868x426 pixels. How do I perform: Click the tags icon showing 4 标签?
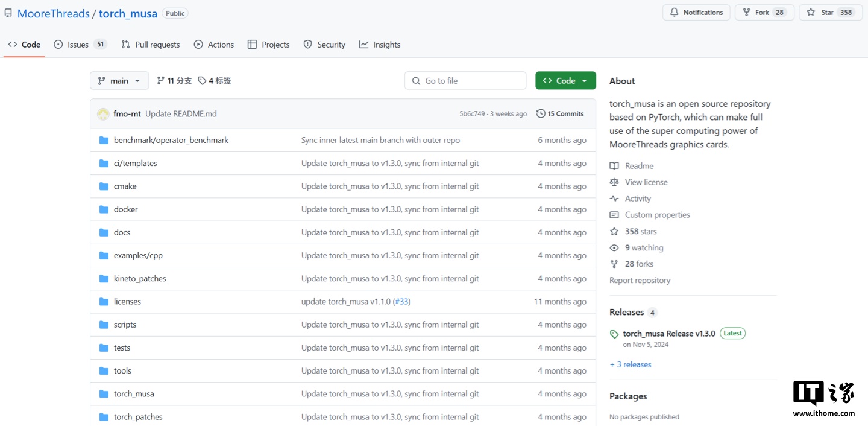[202, 81]
